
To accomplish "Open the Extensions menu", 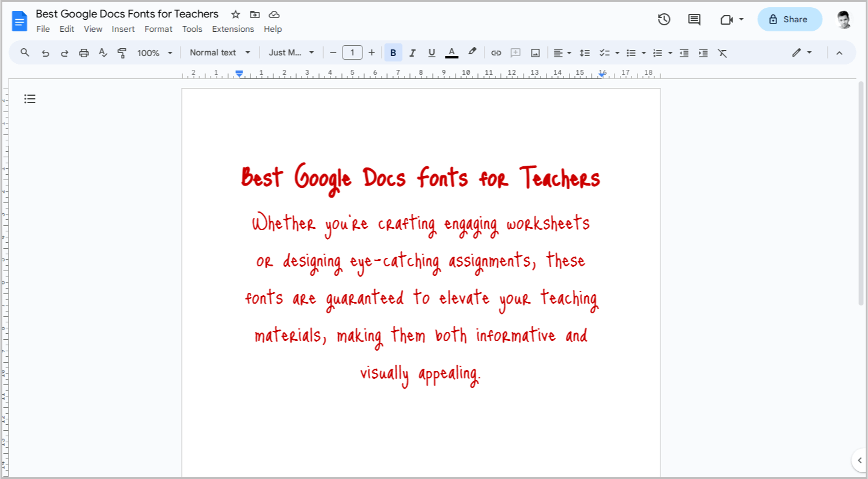I will coord(233,29).
